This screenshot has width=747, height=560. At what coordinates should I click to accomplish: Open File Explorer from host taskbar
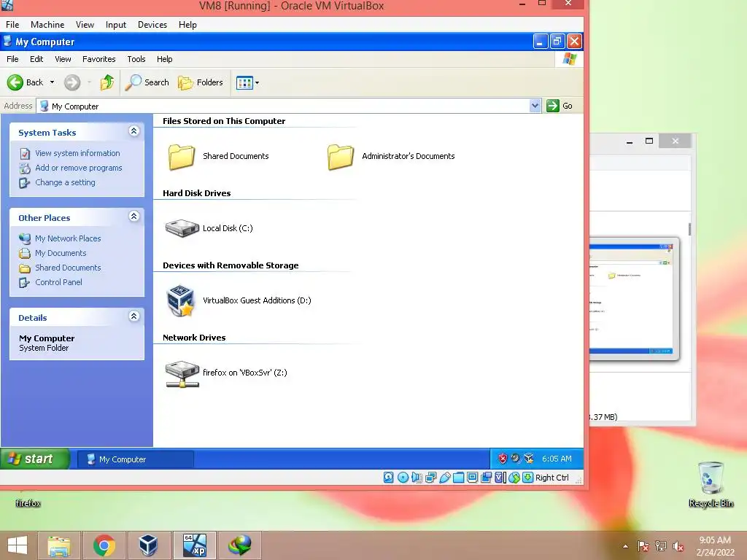tap(58, 545)
